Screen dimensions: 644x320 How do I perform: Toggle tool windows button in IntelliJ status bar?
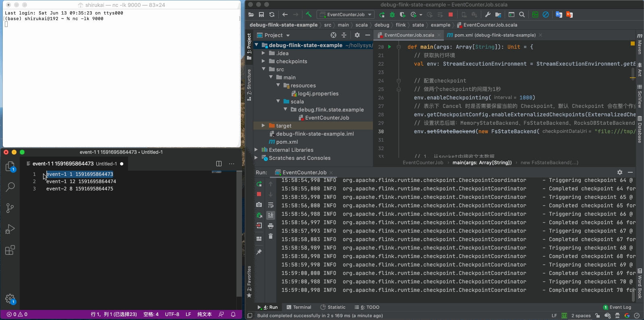coord(250,316)
